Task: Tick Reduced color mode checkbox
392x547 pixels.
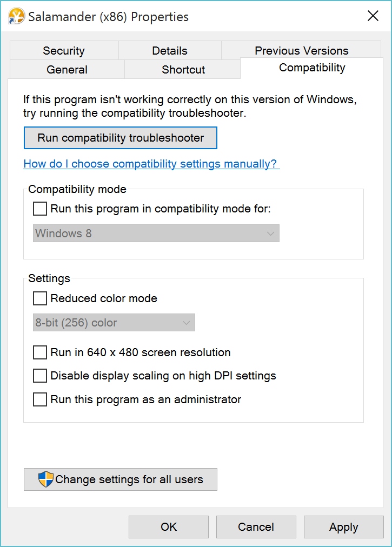Action: 40,298
